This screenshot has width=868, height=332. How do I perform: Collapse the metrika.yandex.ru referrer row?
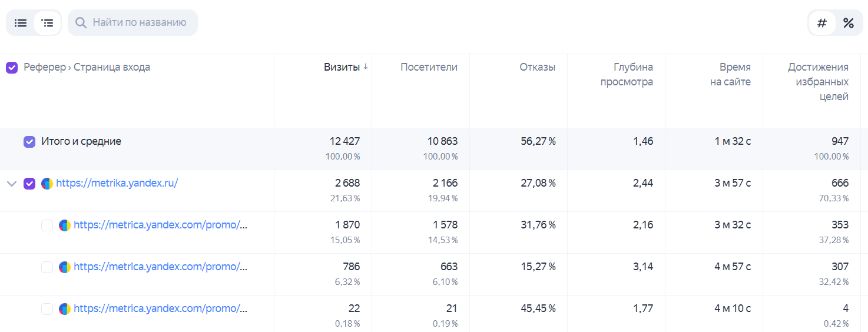pos(11,184)
